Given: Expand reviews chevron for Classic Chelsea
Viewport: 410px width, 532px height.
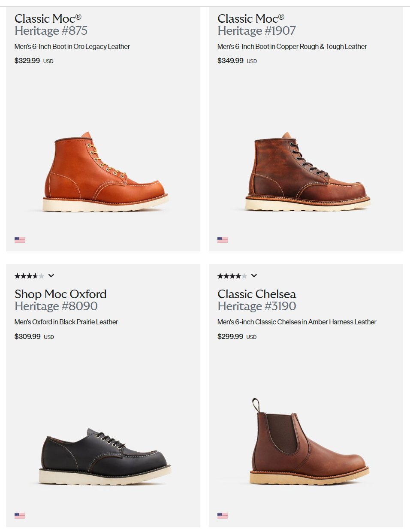Looking at the screenshot, I should [254, 276].
